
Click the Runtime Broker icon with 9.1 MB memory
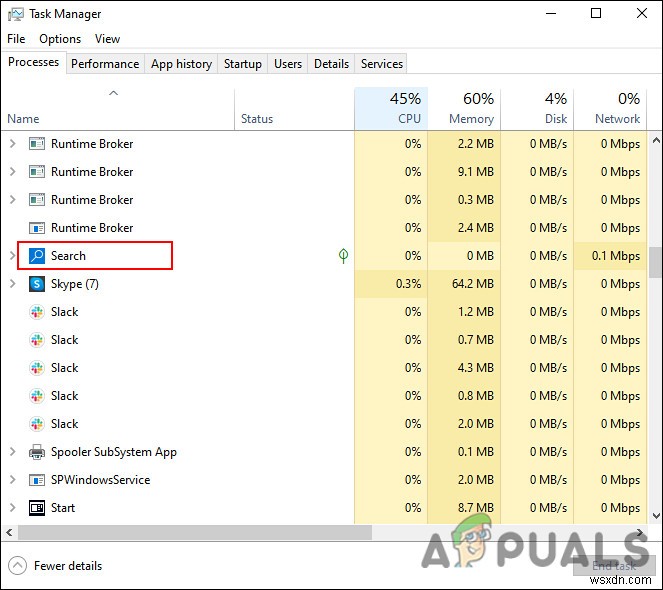tap(37, 172)
